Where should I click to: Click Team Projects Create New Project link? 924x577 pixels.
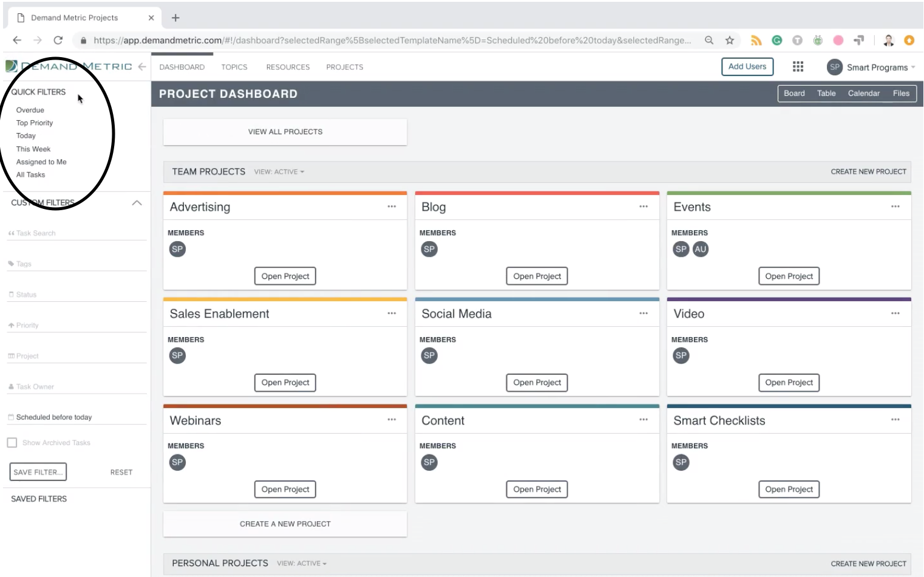[x=868, y=172]
